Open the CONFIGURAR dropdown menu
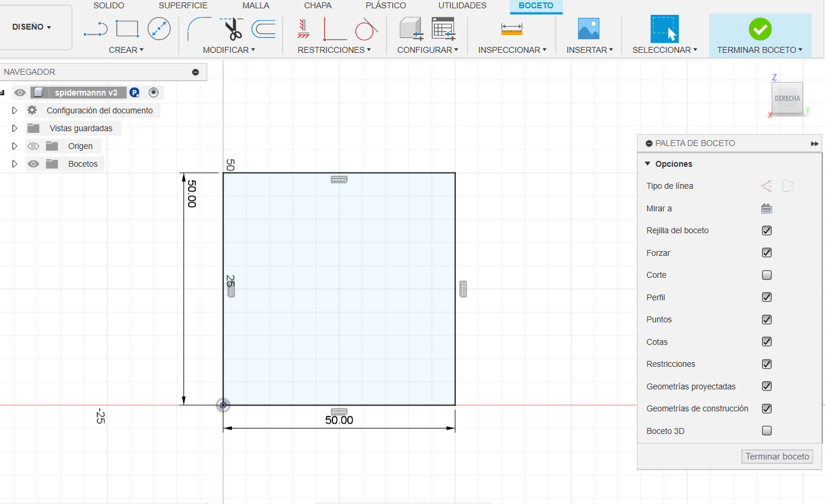Screen dimensions: 825x504 [428, 50]
